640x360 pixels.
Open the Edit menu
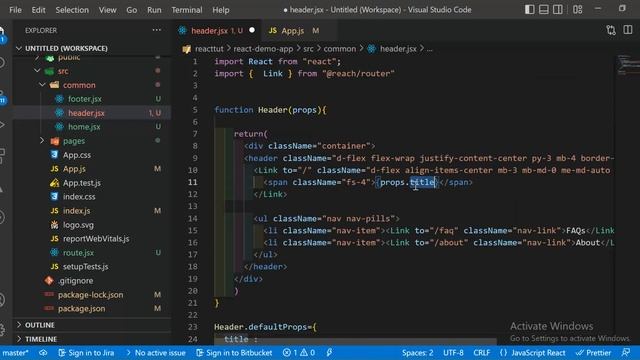[38, 10]
